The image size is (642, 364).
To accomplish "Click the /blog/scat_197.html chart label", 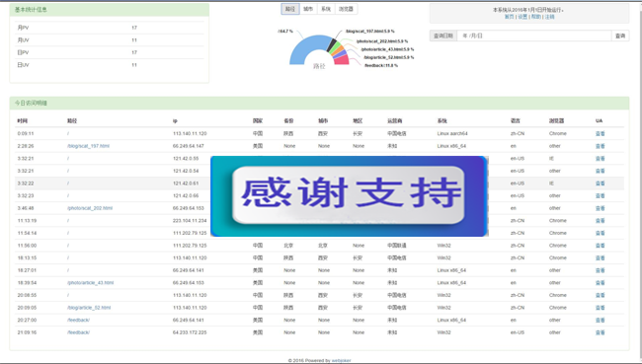I will coord(369,32).
